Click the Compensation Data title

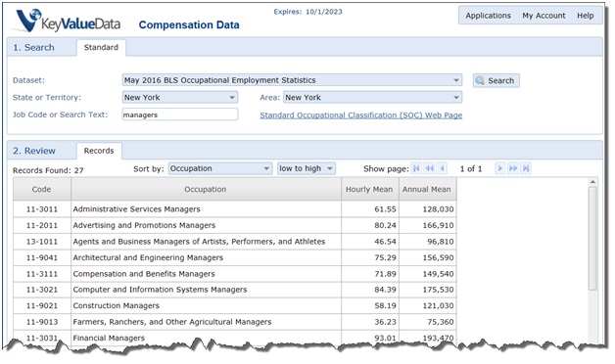[x=189, y=24]
